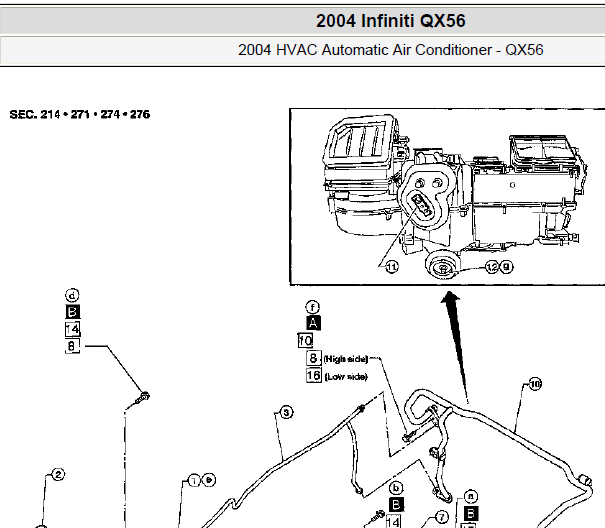This screenshot has height=528, width=605.
Task: Click circled callout 12 in the inset
Action: (x=492, y=267)
